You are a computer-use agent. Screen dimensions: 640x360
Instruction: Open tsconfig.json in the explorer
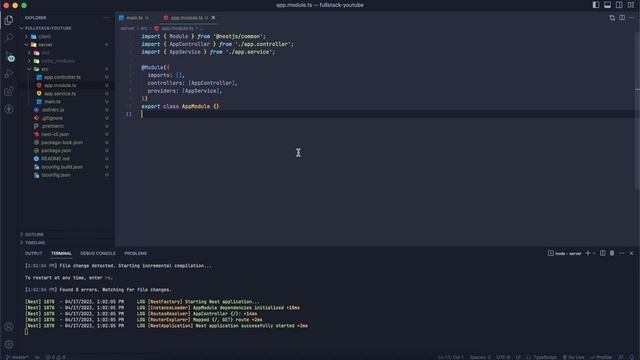pos(56,175)
